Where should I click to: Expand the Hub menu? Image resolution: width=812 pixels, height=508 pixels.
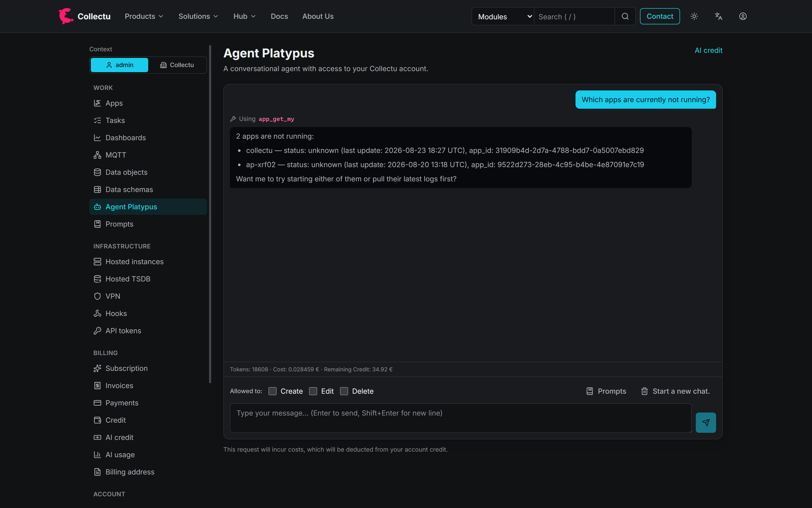pos(245,17)
